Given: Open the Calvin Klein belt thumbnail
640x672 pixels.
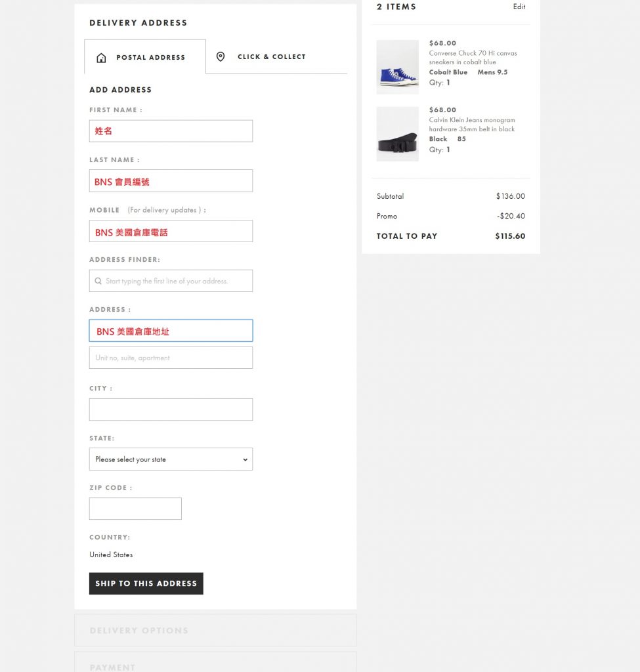Looking at the screenshot, I should click(x=397, y=134).
